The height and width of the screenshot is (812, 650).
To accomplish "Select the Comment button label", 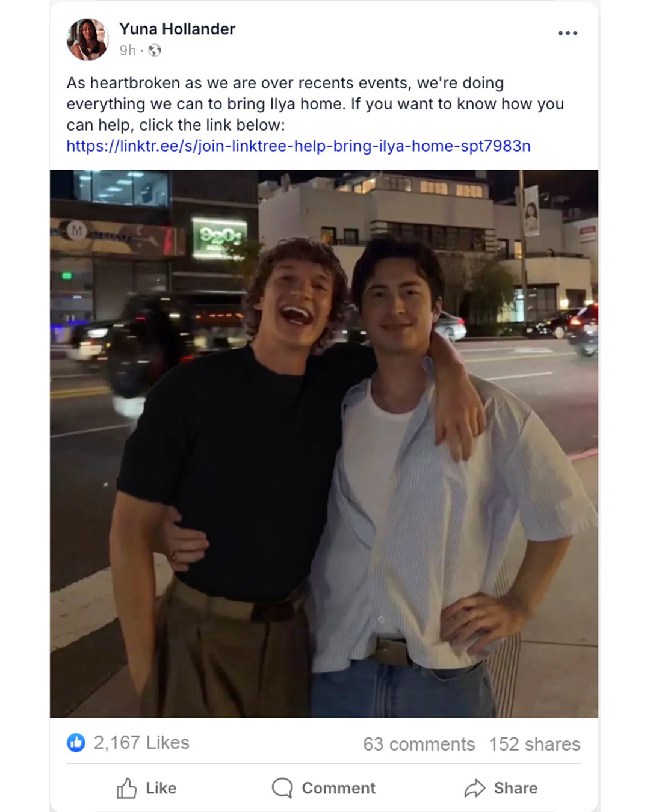I will 338,788.
